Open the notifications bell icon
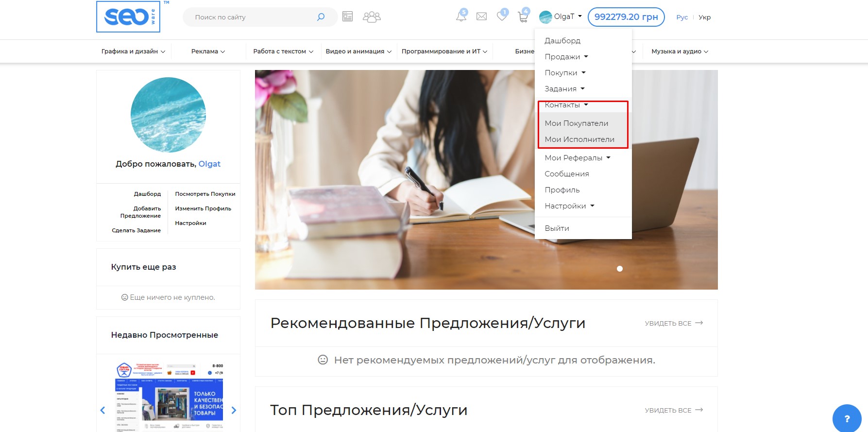Screen dimensions: 868x432 pos(461,17)
